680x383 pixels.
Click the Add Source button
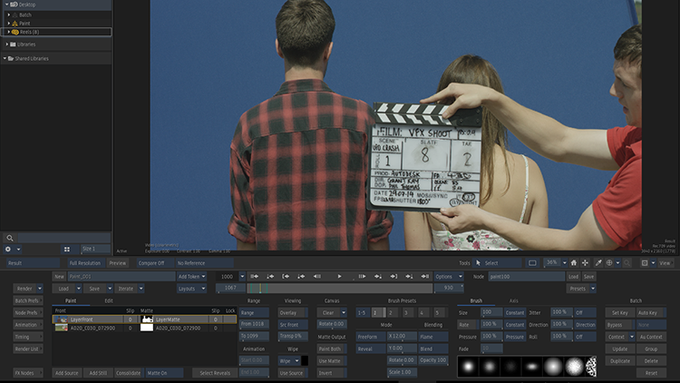[x=67, y=373]
